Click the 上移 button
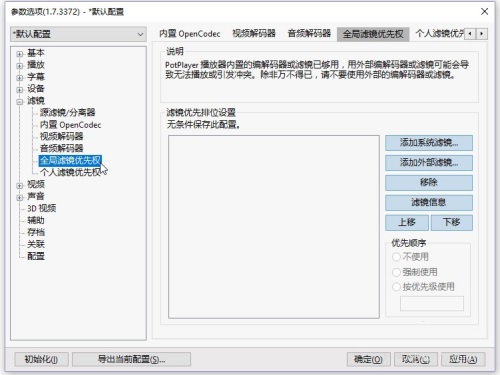 pos(407,222)
